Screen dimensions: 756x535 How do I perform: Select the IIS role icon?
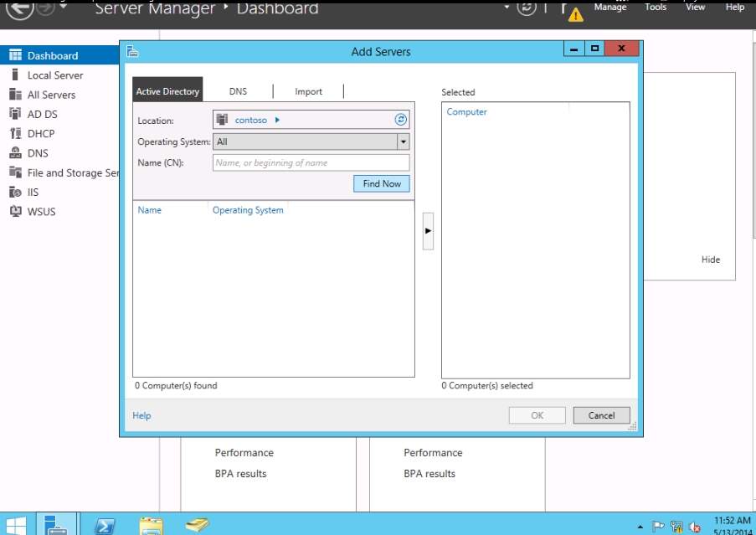[15, 192]
